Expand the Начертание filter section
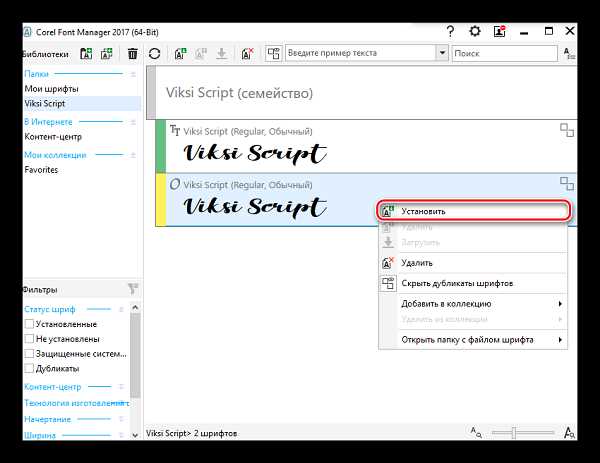Screen dimensions: 600x463 [x=121, y=419]
